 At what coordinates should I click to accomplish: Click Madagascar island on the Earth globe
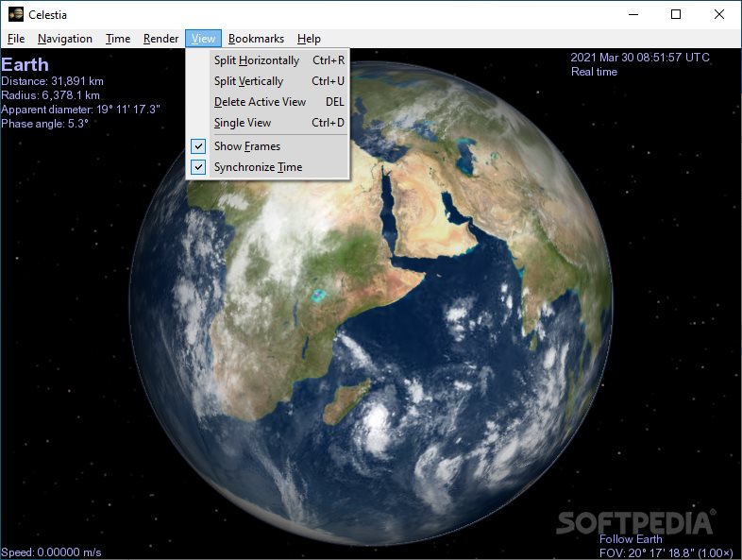tap(347, 401)
